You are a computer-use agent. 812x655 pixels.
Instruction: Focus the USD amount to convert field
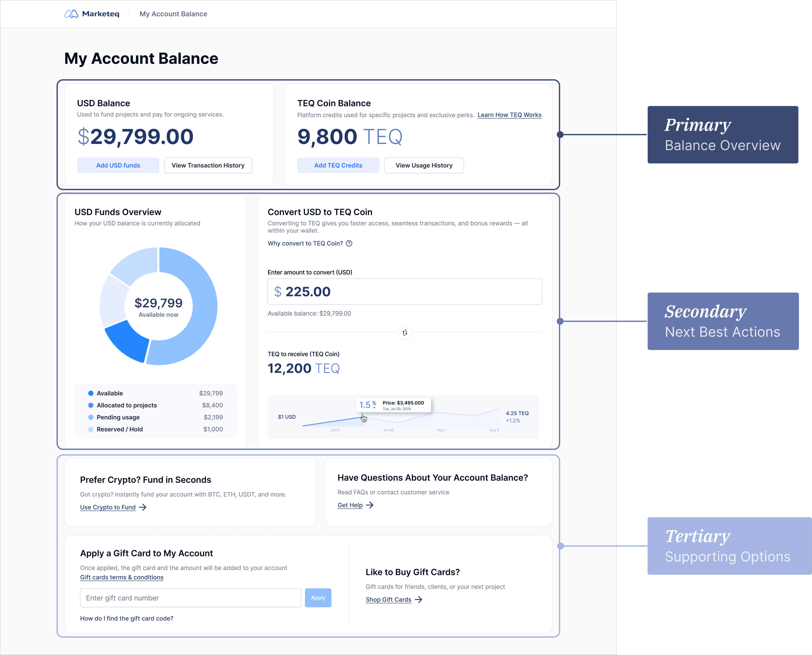coord(405,292)
